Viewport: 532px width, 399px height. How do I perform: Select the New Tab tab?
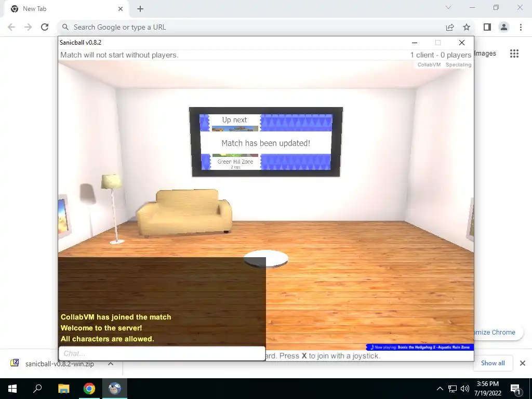pyautogui.click(x=66, y=9)
